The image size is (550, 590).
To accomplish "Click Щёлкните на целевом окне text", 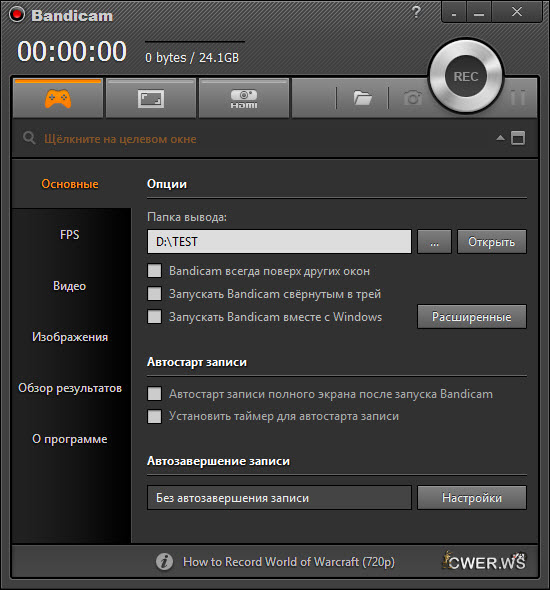I will (120, 139).
